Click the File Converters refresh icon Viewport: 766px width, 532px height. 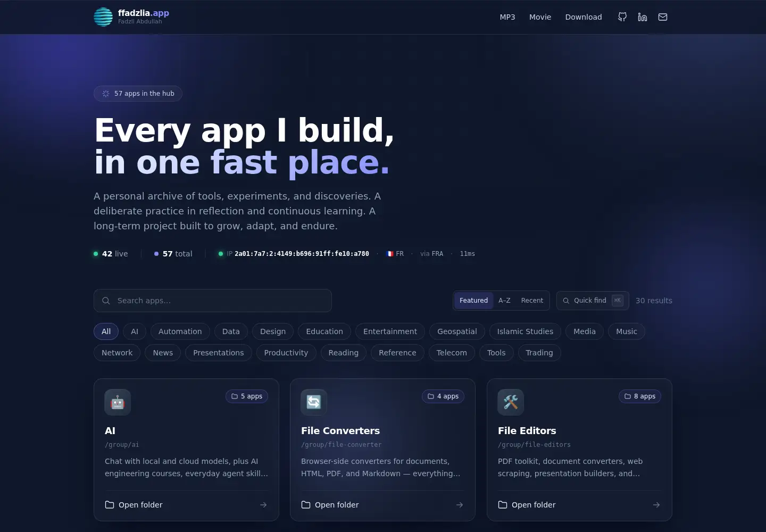pyautogui.click(x=314, y=402)
